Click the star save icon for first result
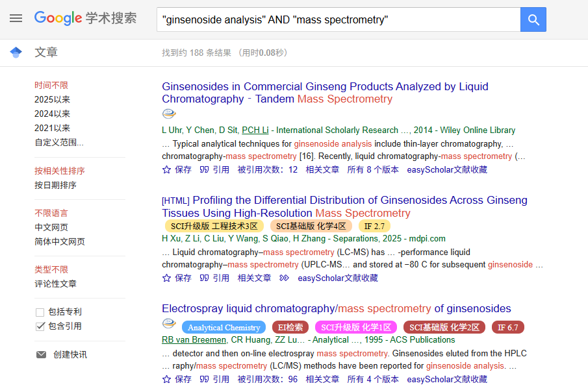 166,169
